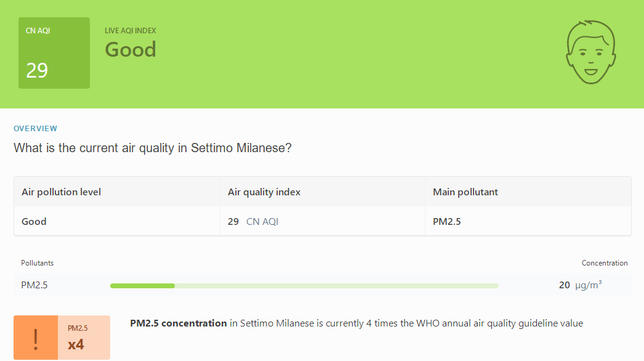Screen dimensions: 644x361
Task: Click the LIVE AQI INDEX label
Action: click(x=130, y=31)
